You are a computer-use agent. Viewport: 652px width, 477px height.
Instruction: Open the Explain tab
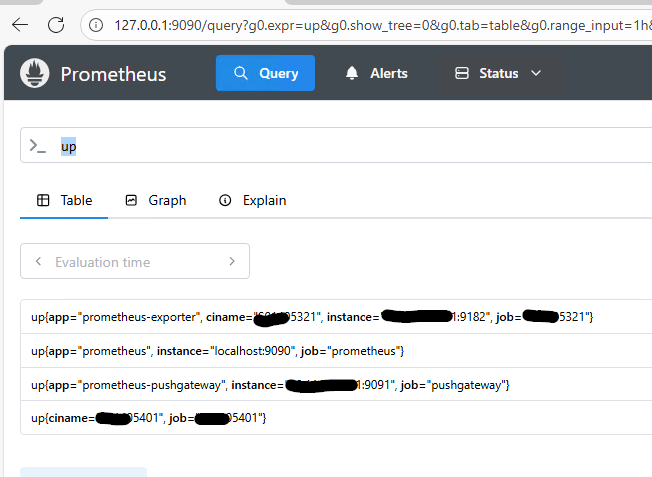tap(252, 200)
